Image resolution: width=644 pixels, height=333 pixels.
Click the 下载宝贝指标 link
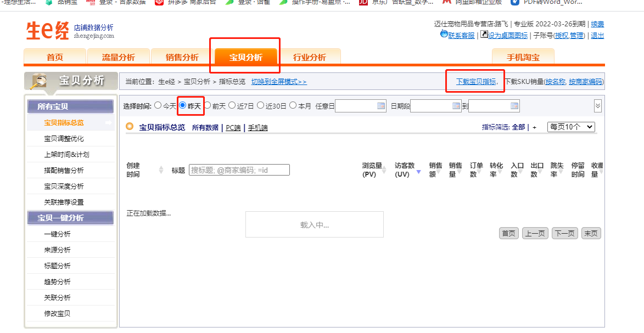475,81
